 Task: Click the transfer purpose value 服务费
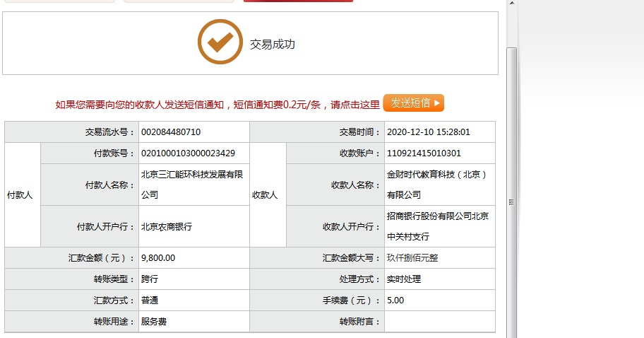154,322
